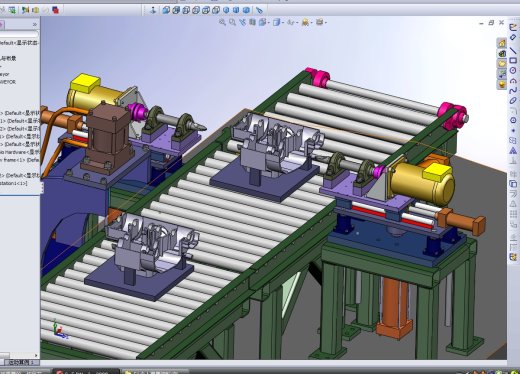Open the 运动算例 1 motion study tab

(x=21, y=362)
